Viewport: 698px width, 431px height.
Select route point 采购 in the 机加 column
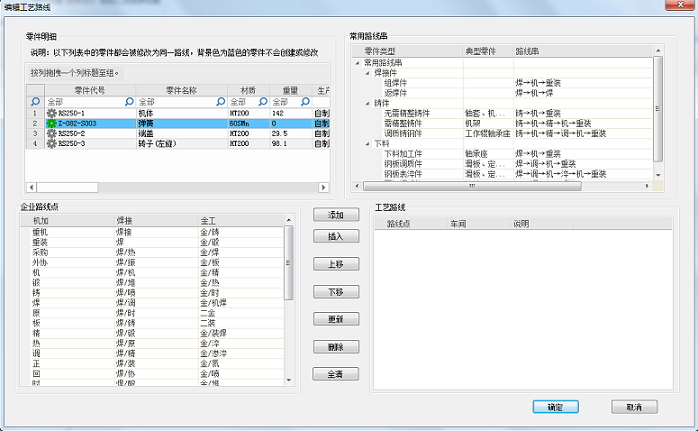point(40,252)
